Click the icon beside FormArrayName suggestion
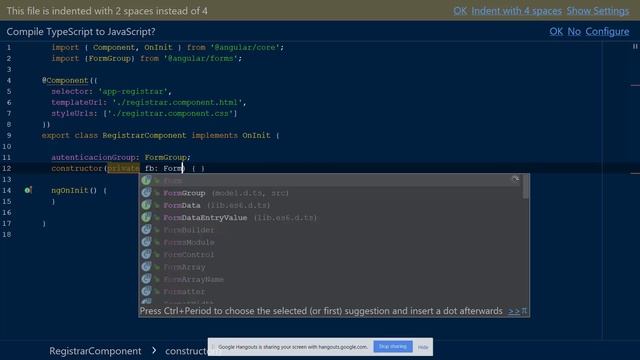Image resolution: width=640 pixels, height=360 pixels. pyautogui.click(x=146, y=279)
